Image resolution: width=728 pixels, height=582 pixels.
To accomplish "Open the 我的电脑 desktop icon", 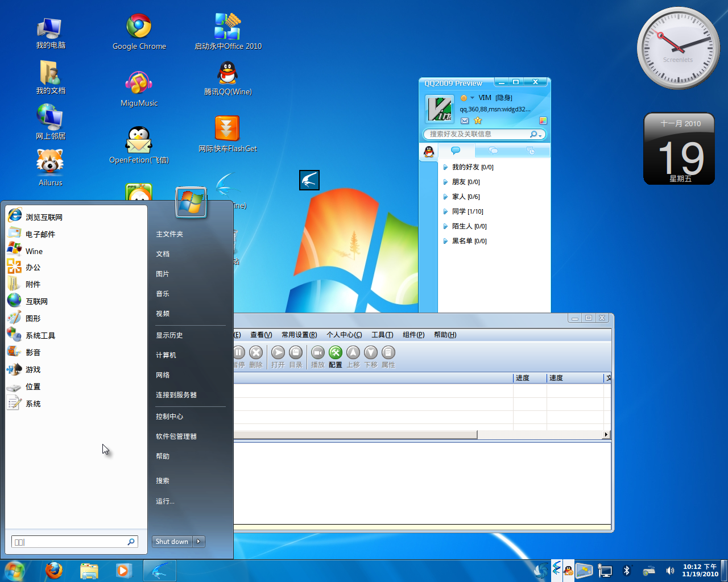I will [50, 32].
